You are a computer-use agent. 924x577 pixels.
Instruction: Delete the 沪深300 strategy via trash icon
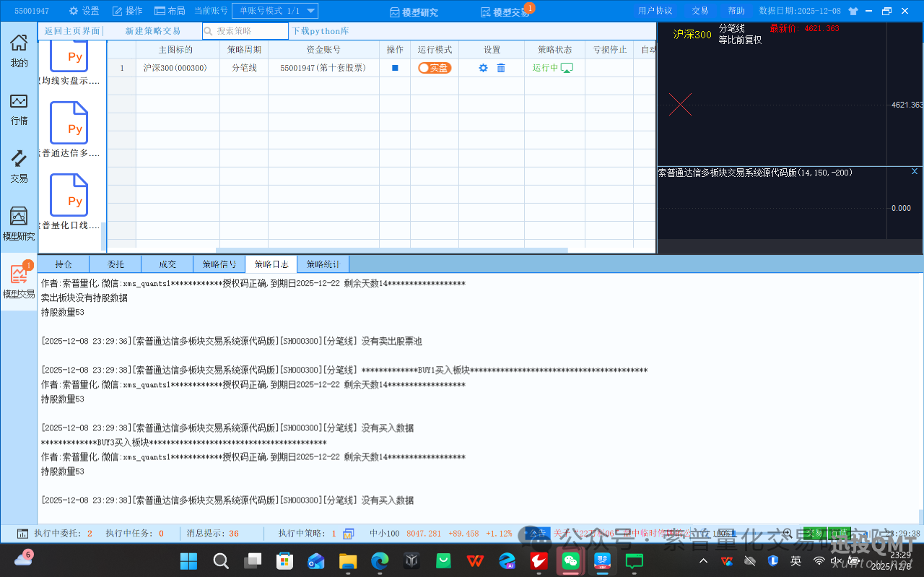click(500, 68)
